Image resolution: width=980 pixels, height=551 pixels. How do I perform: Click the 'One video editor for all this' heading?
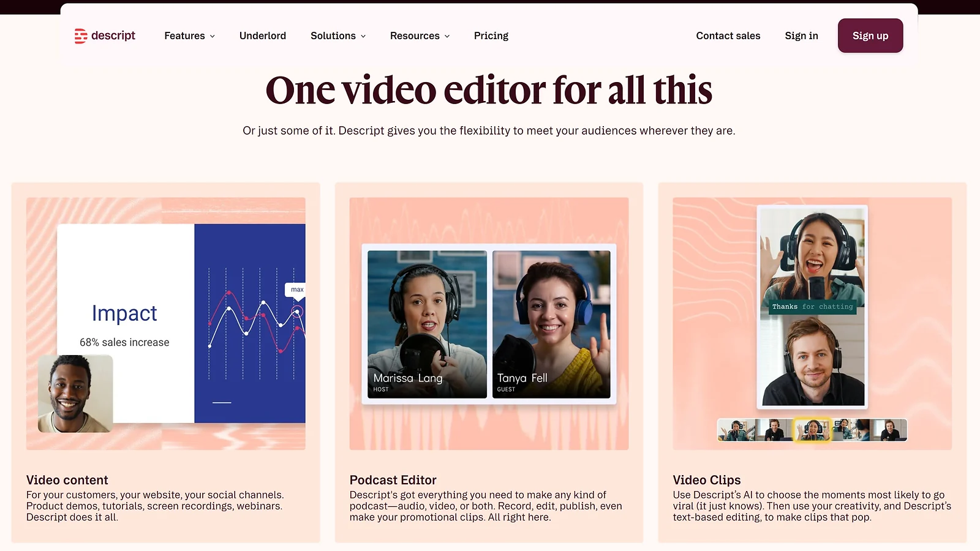(x=489, y=91)
